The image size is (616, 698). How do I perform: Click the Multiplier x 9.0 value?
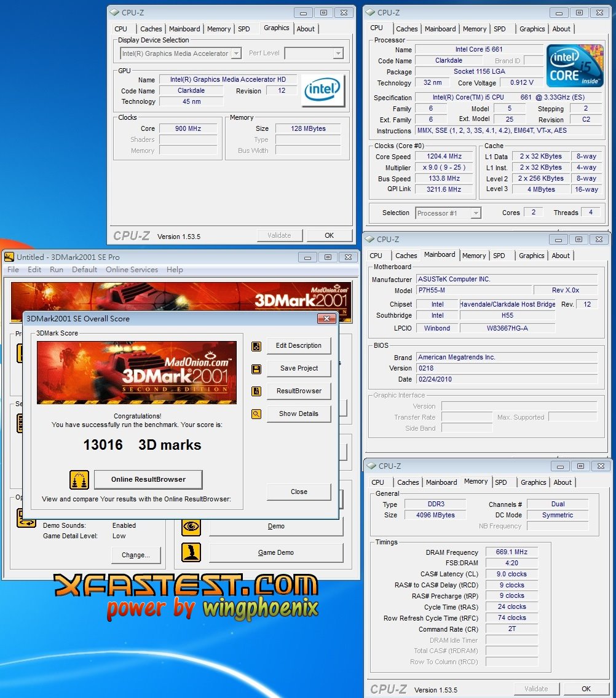444,167
